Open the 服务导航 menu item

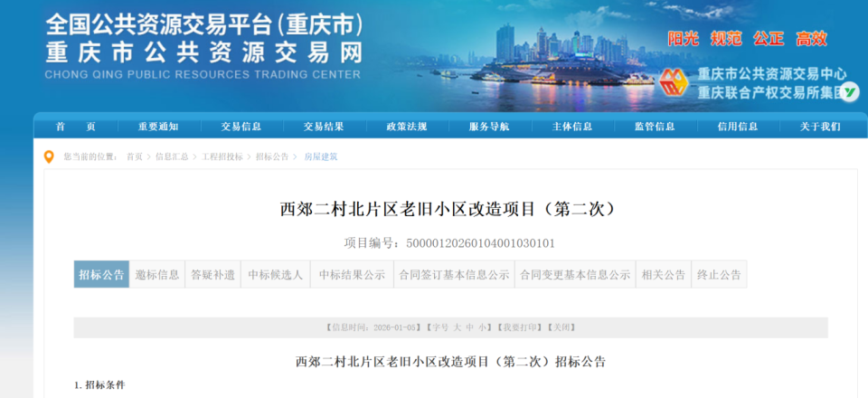coord(489,127)
